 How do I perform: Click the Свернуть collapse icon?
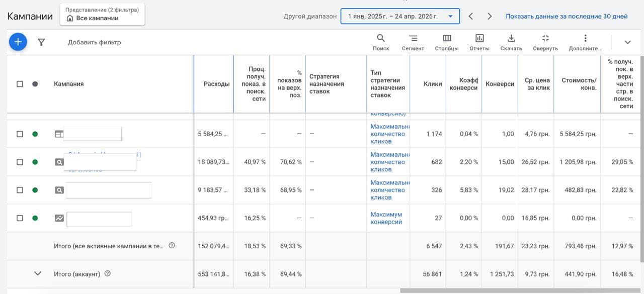coord(545,38)
